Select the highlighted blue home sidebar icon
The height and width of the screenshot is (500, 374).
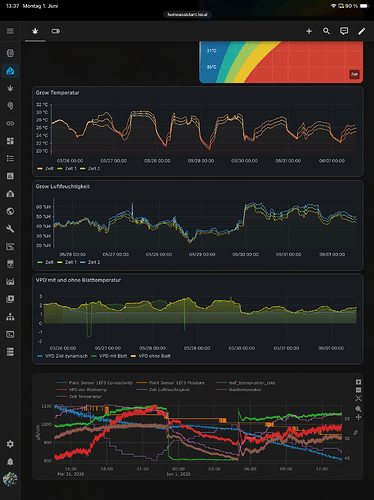tap(10, 71)
